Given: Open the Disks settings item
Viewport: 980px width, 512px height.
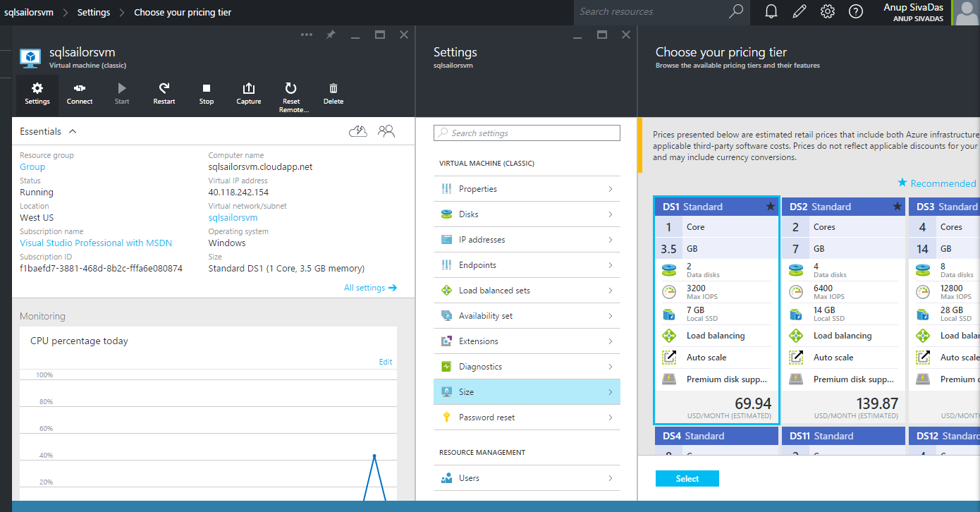Looking at the screenshot, I should [527, 214].
